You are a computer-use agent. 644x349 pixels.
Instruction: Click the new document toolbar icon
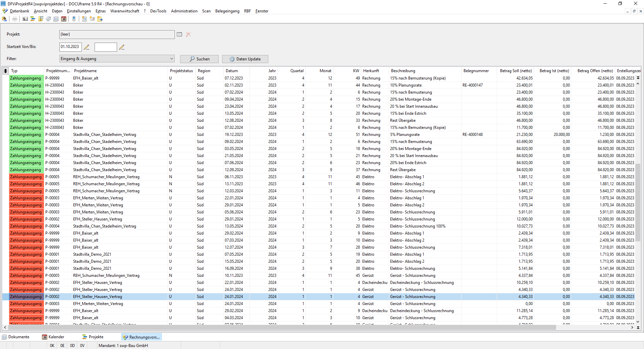[85, 19]
